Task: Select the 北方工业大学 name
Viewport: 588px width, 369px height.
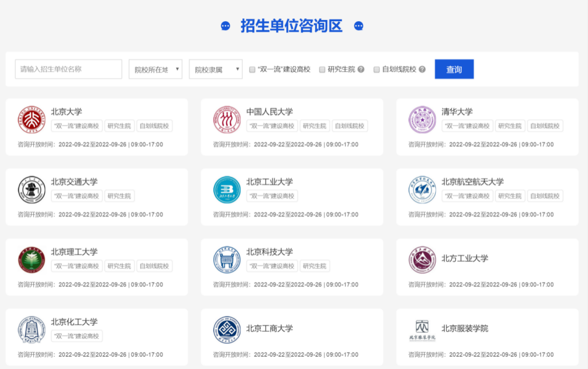Action: coord(465,258)
